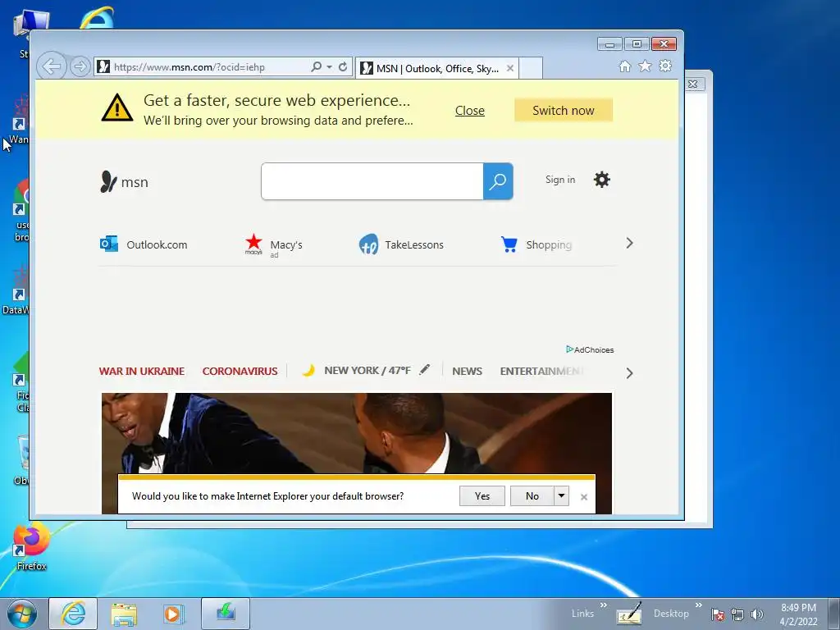Select the Firefox desktop shortcut

[x=31, y=547]
